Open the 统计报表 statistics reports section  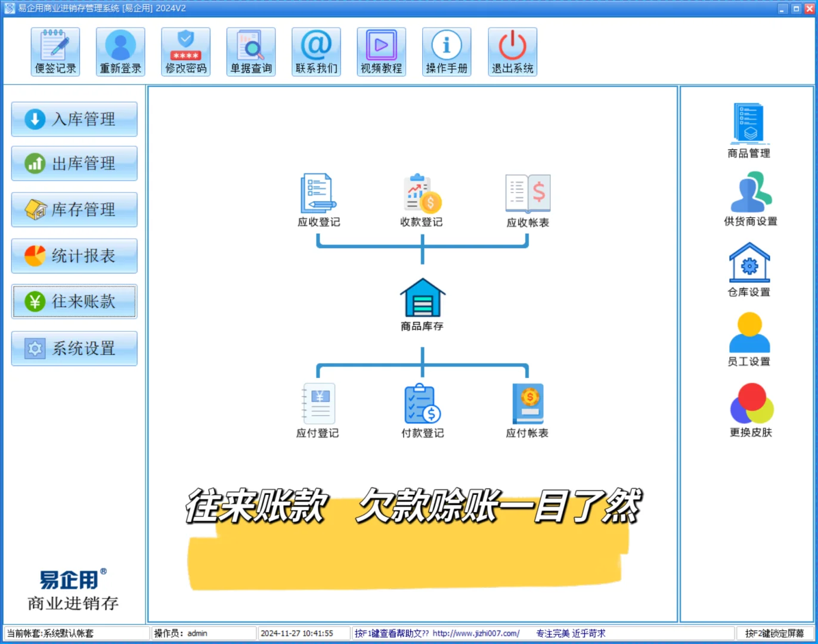click(x=74, y=256)
